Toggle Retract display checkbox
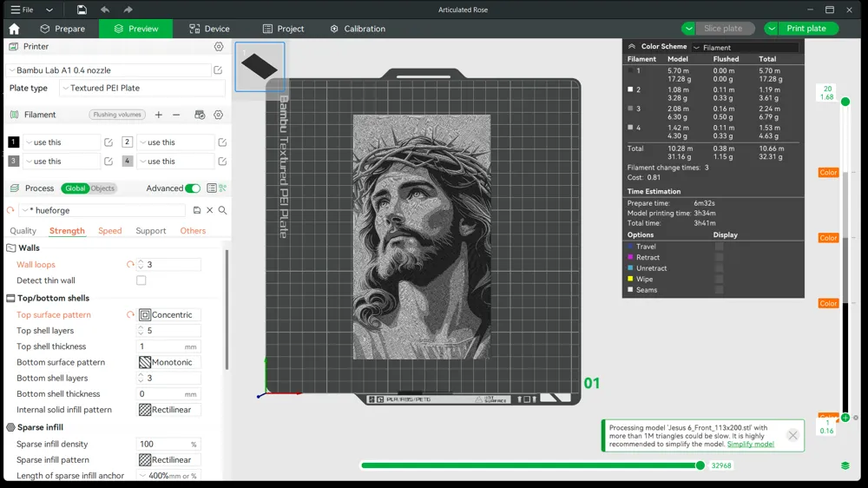868x488 pixels. coord(719,257)
